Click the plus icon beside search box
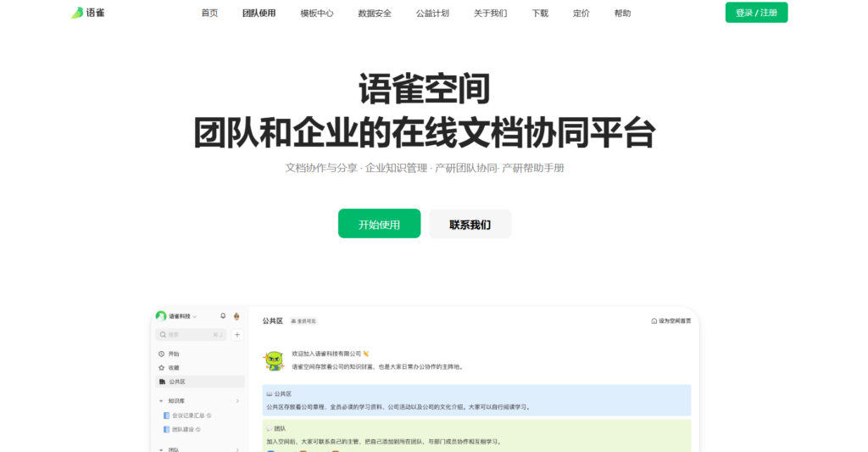 click(x=237, y=335)
